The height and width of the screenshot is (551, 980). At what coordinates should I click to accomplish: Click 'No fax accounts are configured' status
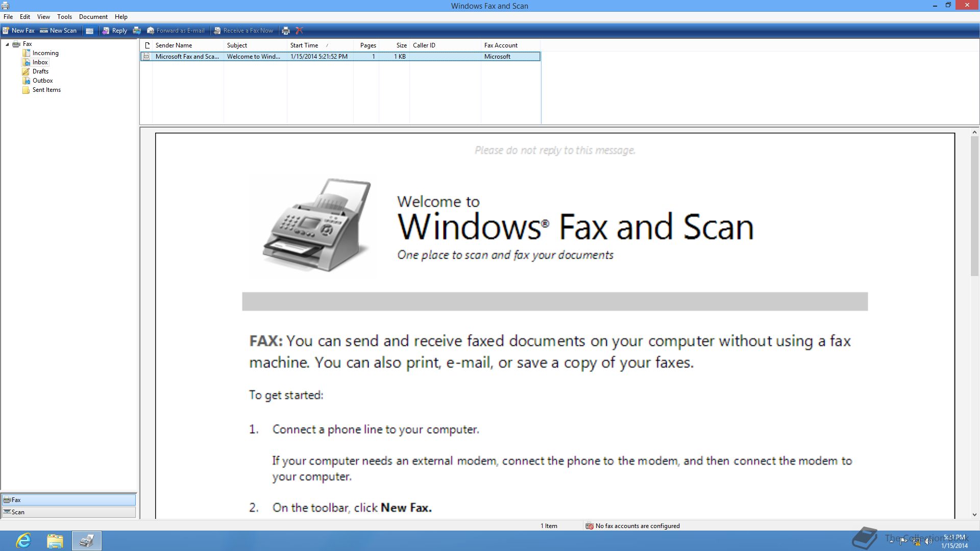[638, 526]
